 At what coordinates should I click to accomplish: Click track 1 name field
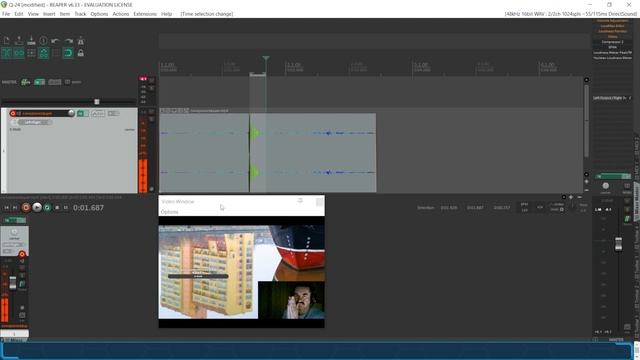coord(42,113)
